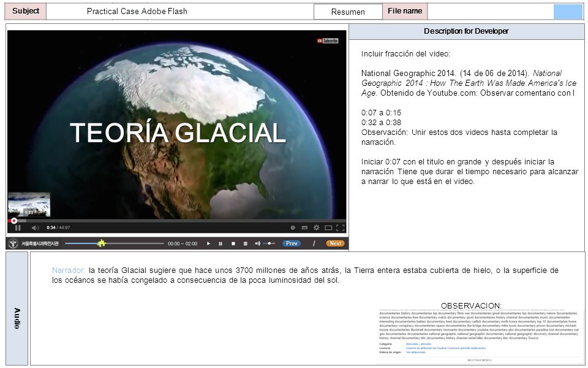Image resolution: width=588 pixels, height=368 pixels.
Task: Click the File name label
Action: (x=405, y=11)
